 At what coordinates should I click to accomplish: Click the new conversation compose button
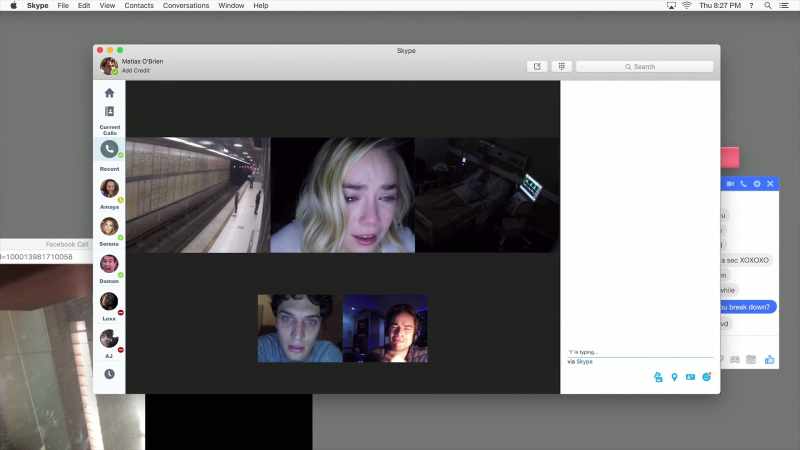pyautogui.click(x=537, y=66)
